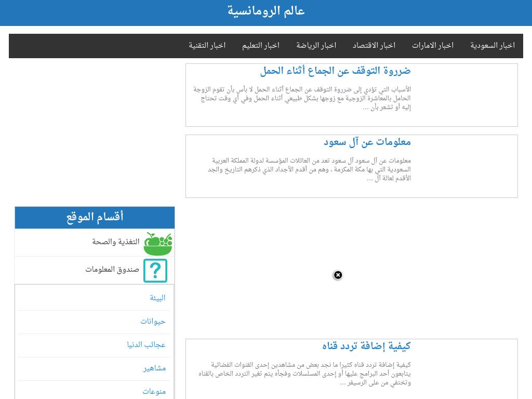Go to the اخبار الرياضة section
The width and height of the screenshot is (532, 399).
[x=316, y=46]
